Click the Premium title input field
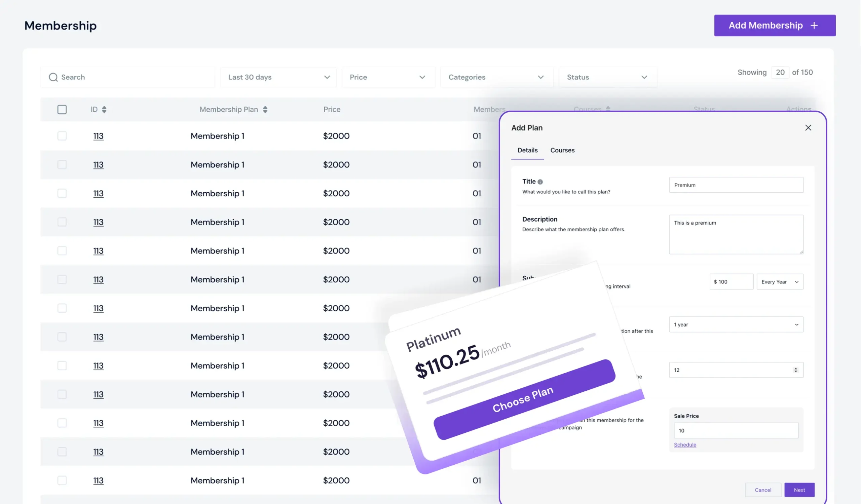861x504 pixels. [736, 185]
